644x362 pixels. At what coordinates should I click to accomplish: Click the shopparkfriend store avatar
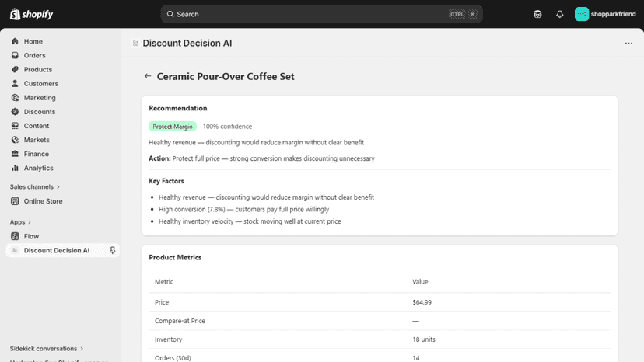tap(582, 14)
